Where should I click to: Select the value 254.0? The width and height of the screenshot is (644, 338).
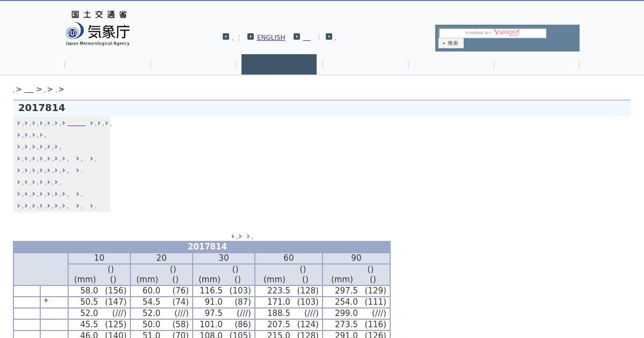click(346, 302)
